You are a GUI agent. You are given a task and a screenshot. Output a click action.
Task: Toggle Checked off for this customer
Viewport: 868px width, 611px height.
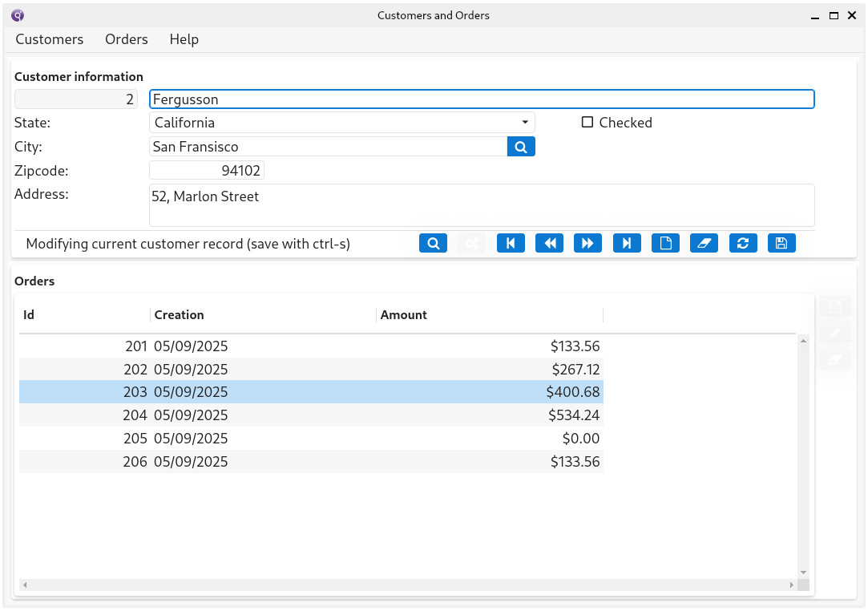(587, 122)
